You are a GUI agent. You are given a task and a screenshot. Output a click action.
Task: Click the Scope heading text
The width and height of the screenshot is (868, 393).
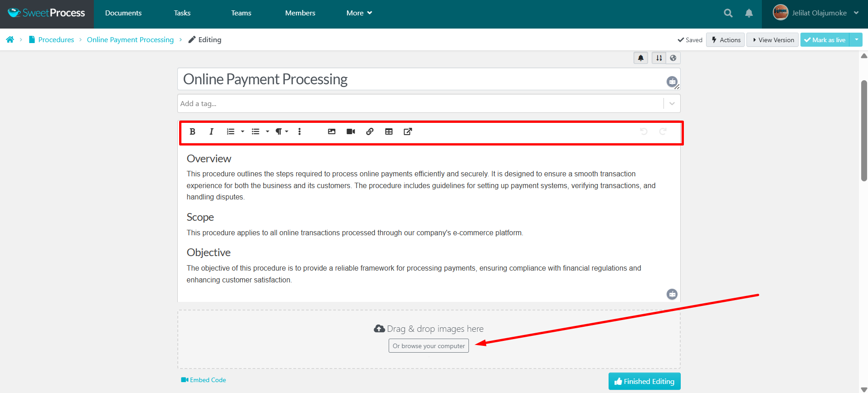[200, 217]
